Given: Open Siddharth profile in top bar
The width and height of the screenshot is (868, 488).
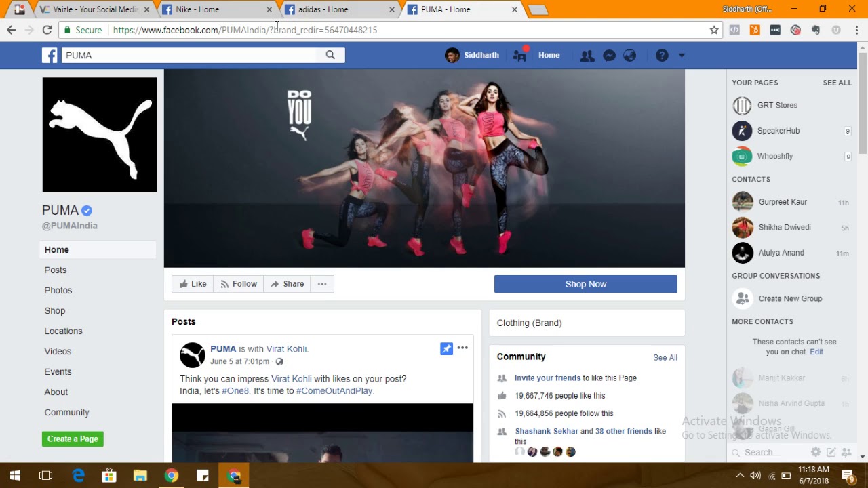Looking at the screenshot, I should click(472, 56).
